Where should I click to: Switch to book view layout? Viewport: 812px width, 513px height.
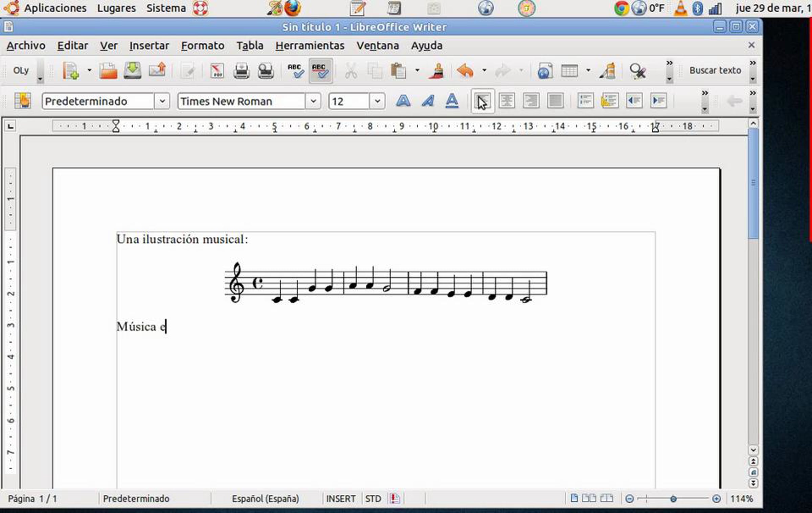click(x=607, y=498)
